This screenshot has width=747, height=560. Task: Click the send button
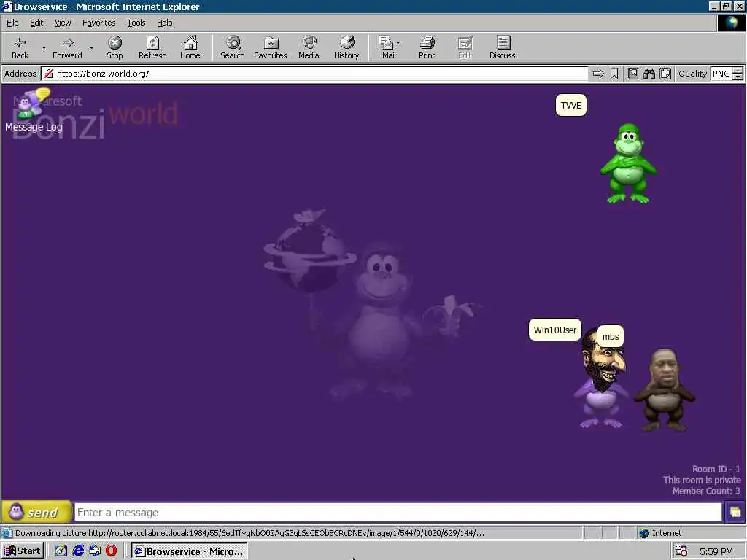[36, 513]
